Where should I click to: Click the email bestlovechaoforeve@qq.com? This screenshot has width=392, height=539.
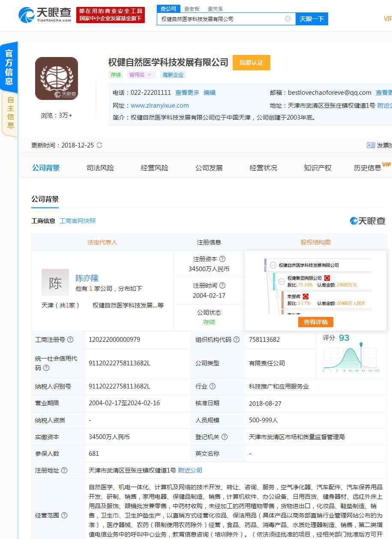(x=329, y=93)
